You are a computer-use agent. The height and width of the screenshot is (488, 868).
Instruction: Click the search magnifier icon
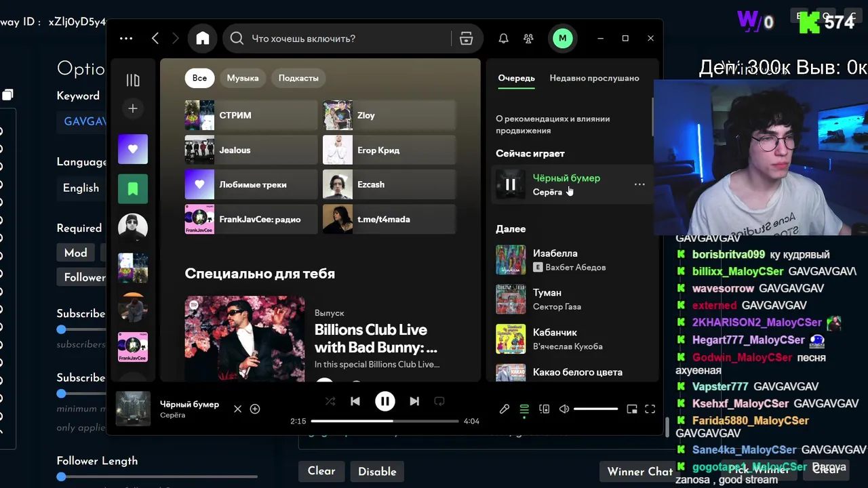237,39
